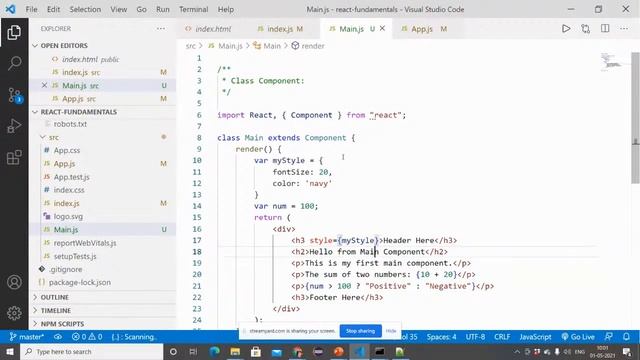Screen dimensions: 640x360
Task: Open Run and Debug view
Action: click(14, 126)
